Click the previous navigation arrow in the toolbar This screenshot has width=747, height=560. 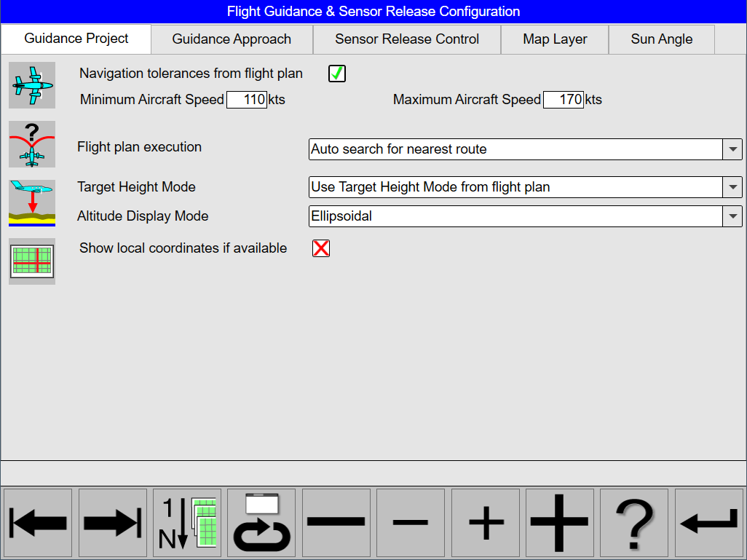tap(37, 523)
